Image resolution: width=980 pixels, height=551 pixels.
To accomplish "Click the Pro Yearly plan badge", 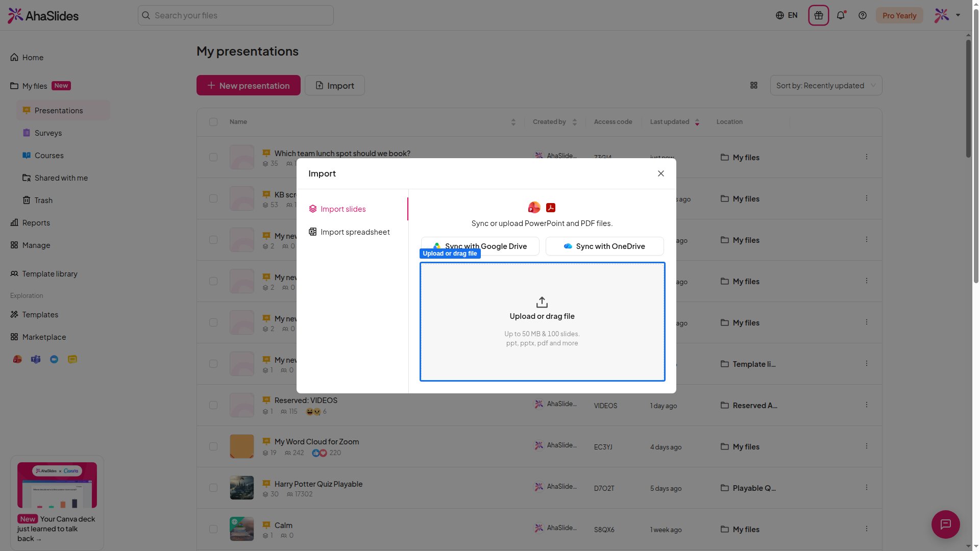I will (x=899, y=15).
